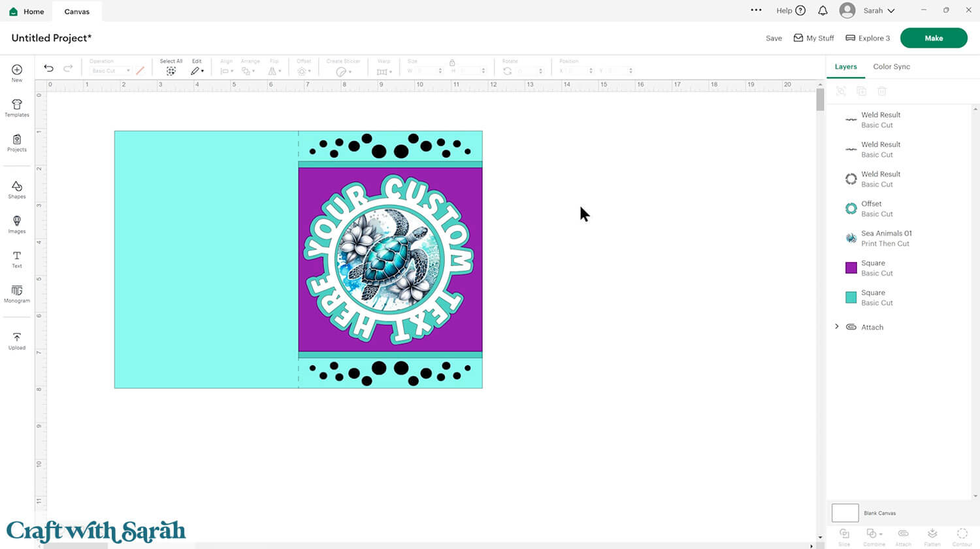Click the New project icon in sidebar
The width and height of the screenshot is (980, 549).
click(x=17, y=73)
